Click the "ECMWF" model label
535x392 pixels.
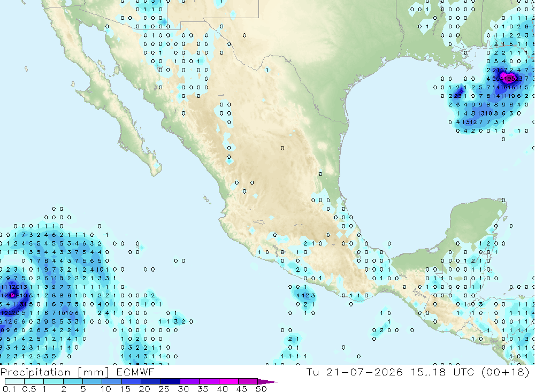pos(135,372)
